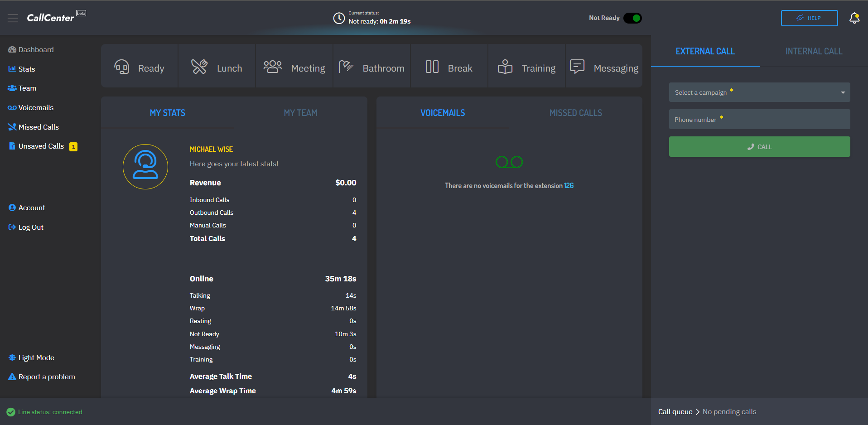This screenshot has height=425, width=868.
Task: Open the Select a campaign dropdown
Action: [759, 92]
